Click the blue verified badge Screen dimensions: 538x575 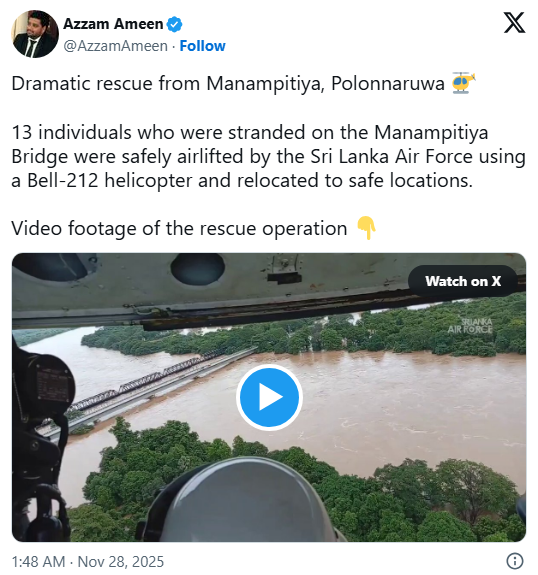click(x=174, y=24)
